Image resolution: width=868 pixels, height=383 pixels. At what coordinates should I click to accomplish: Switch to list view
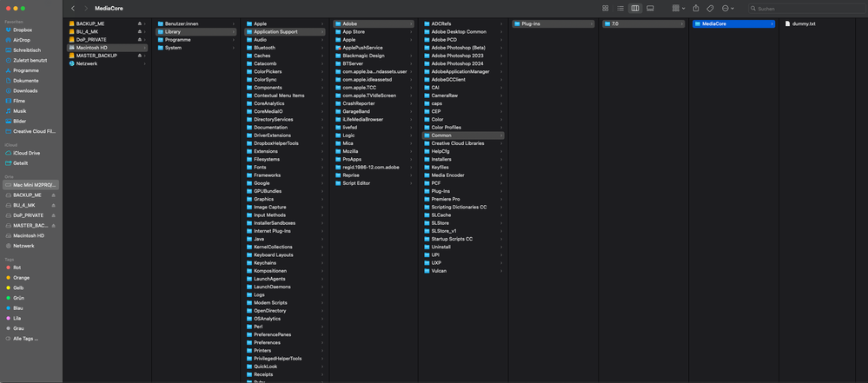(620, 9)
